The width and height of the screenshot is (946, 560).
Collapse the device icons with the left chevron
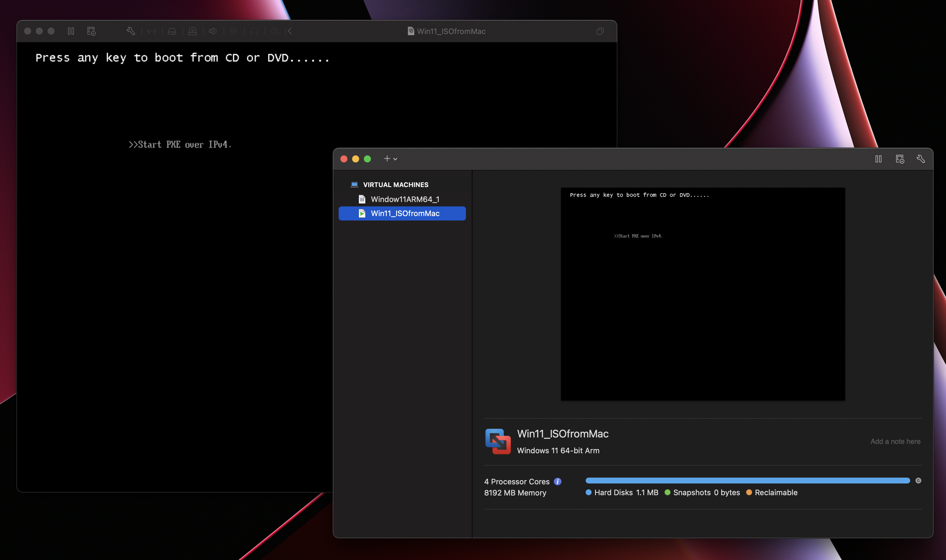pos(290,31)
